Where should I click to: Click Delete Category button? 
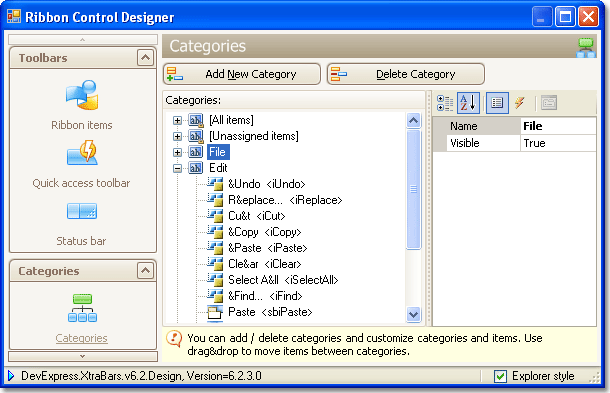(x=406, y=74)
